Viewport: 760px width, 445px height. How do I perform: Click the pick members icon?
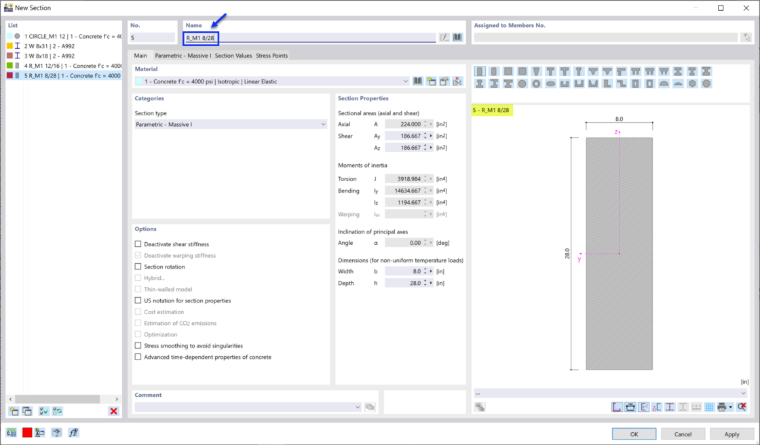click(x=747, y=37)
